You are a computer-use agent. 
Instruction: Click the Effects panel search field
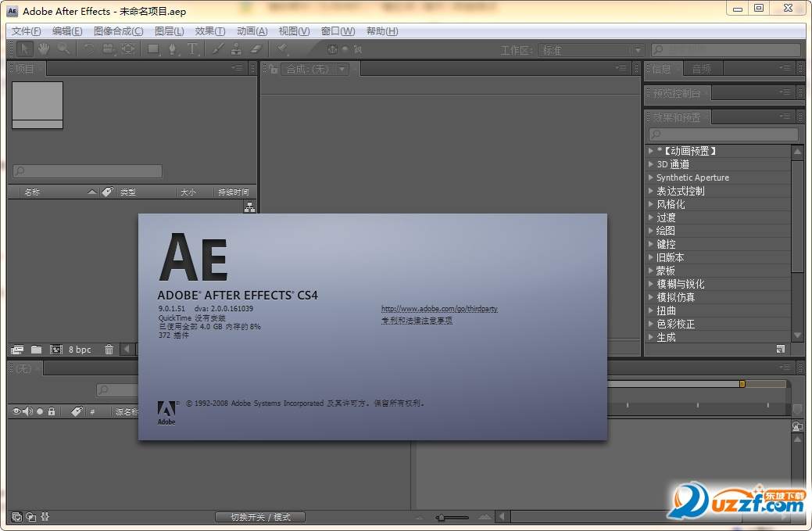[724, 135]
